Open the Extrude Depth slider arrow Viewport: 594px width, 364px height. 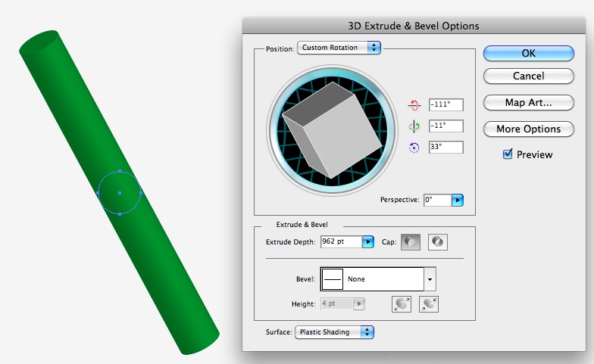point(368,242)
